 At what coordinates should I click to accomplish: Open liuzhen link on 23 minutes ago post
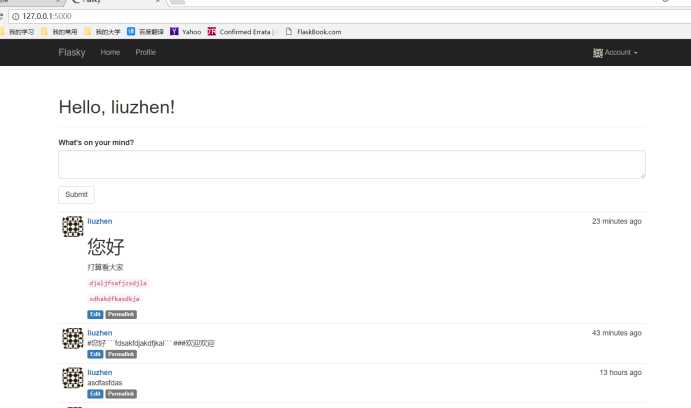[100, 221]
